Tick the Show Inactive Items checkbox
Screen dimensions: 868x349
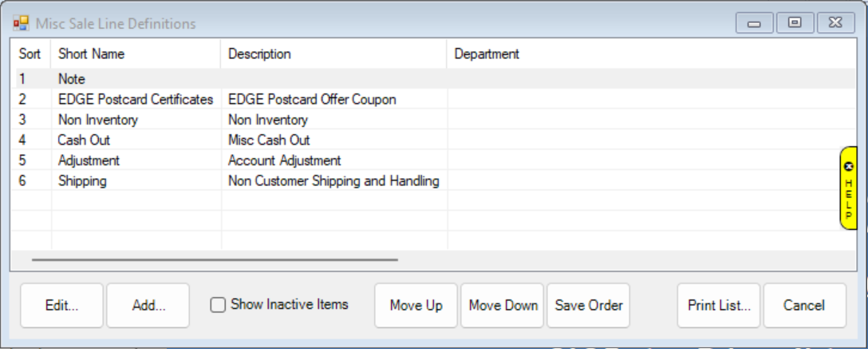click(x=218, y=305)
